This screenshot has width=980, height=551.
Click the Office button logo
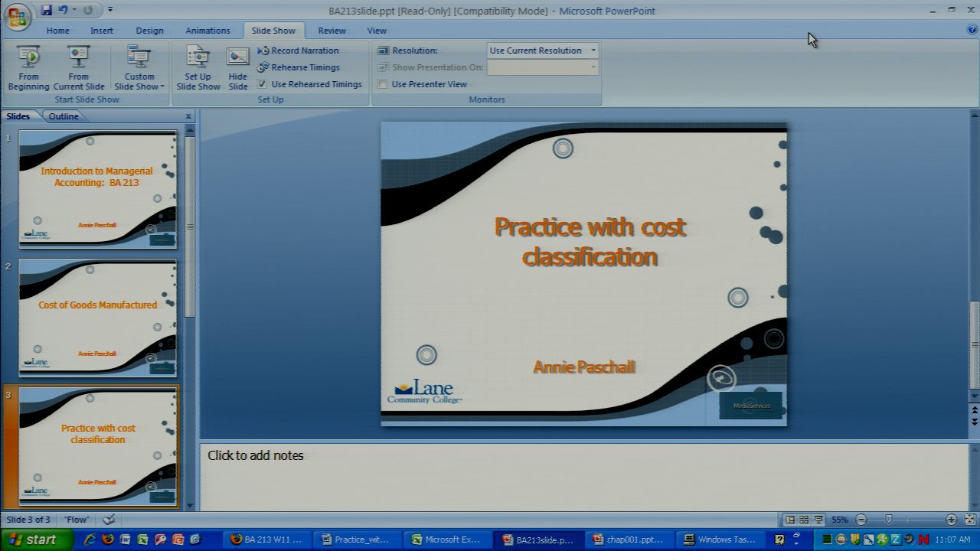point(17,17)
